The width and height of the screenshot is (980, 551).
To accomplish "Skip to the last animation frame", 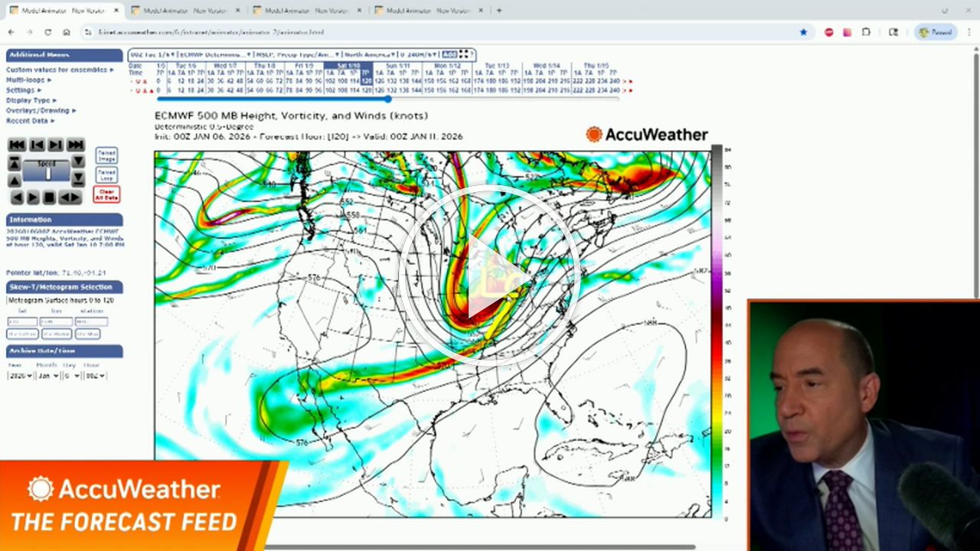I will tap(75, 145).
